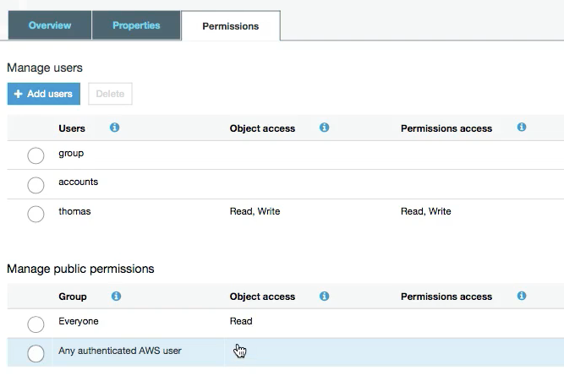Select the group user radio button
Viewport: 564px width, 392px height.
(36, 155)
